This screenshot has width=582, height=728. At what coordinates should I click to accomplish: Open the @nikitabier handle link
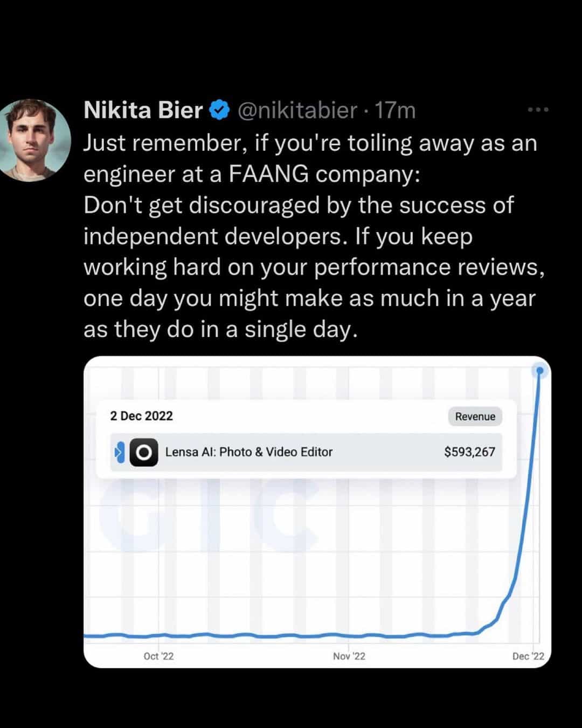[x=297, y=110]
